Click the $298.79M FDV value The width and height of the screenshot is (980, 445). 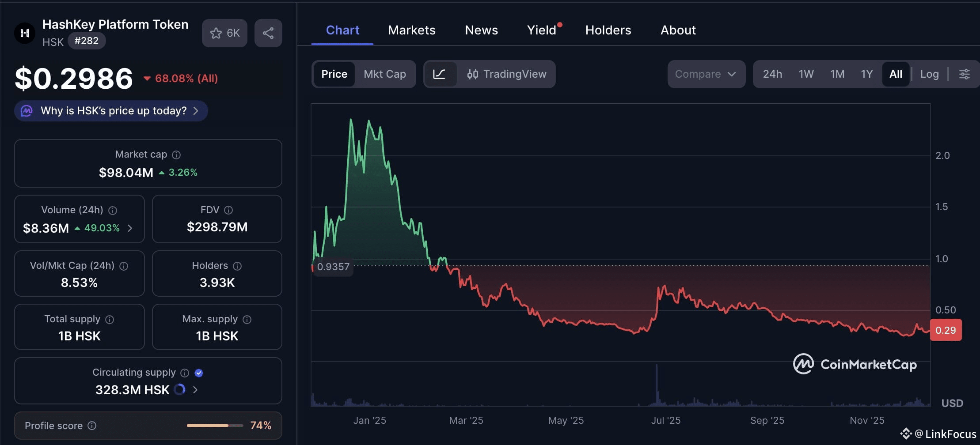(x=217, y=227)
